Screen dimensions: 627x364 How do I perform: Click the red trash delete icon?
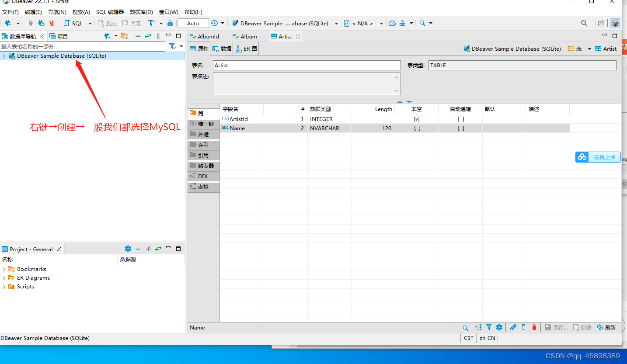(534, 327)
